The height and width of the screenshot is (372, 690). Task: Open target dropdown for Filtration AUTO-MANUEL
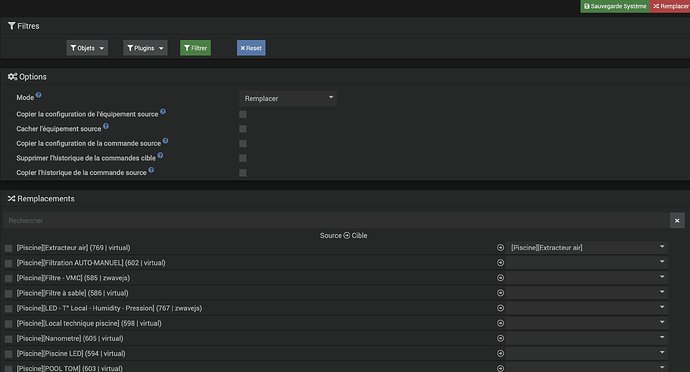[587, 263]
